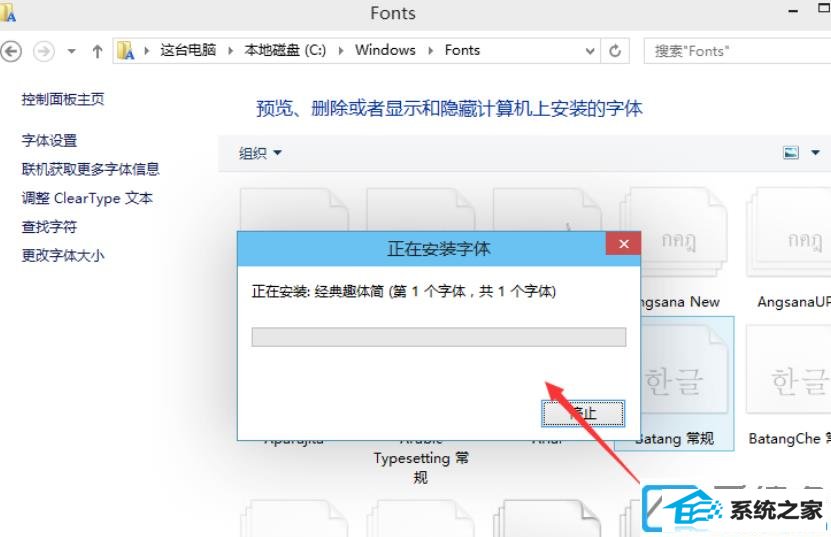Expand the arrow before 这台电脑

coord(147,50)
